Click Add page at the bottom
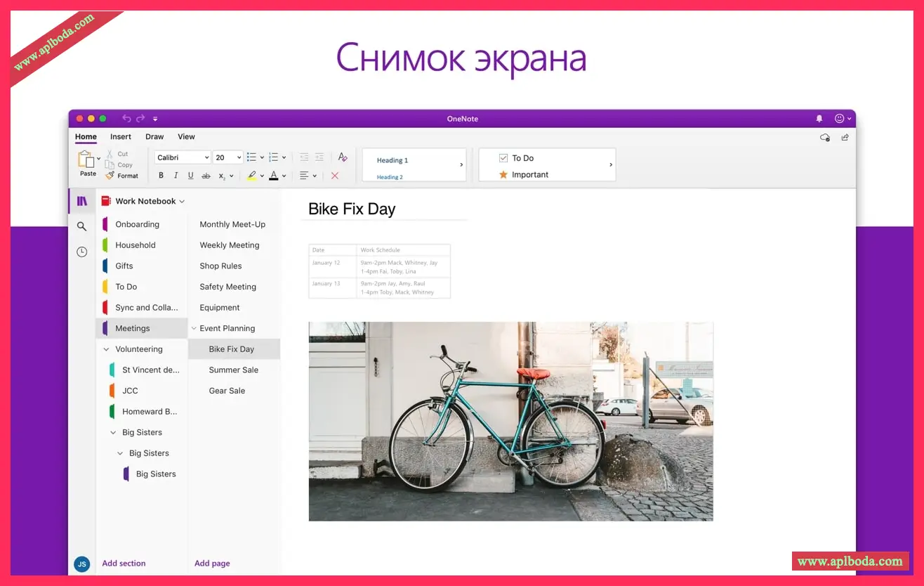924x586 pixels. pos(212,564)
